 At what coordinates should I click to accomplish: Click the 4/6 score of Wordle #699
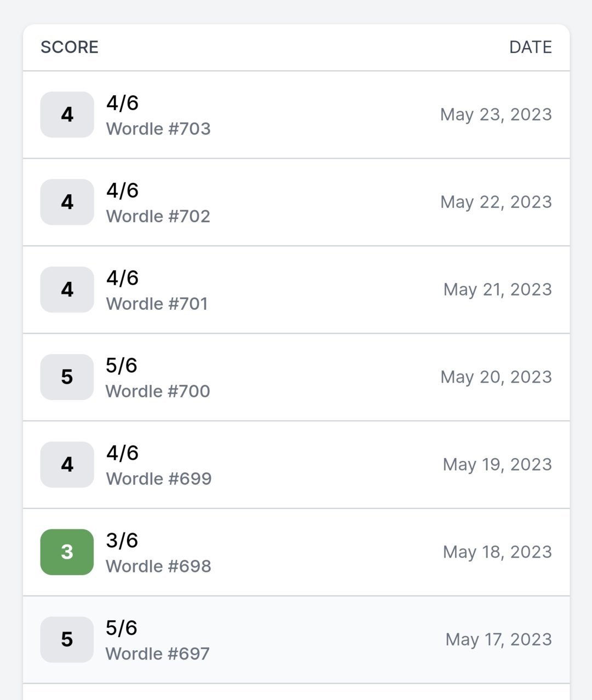click(122, 453)
